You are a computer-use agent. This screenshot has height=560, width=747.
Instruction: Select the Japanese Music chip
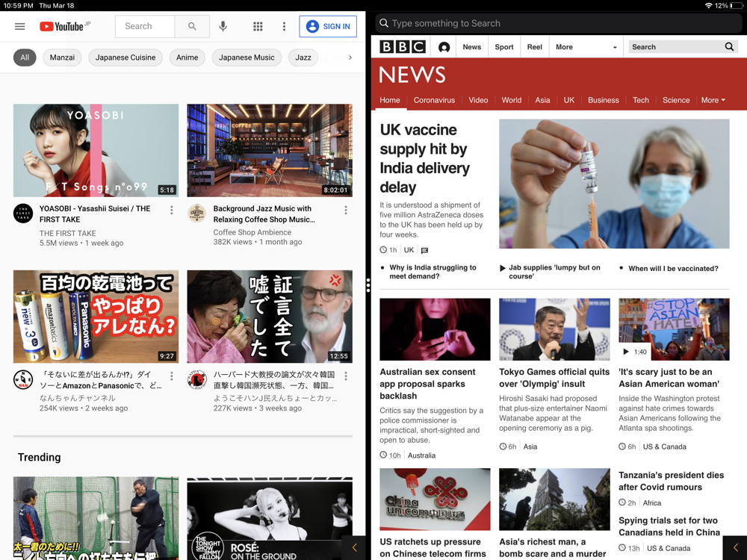click(247, 57)
